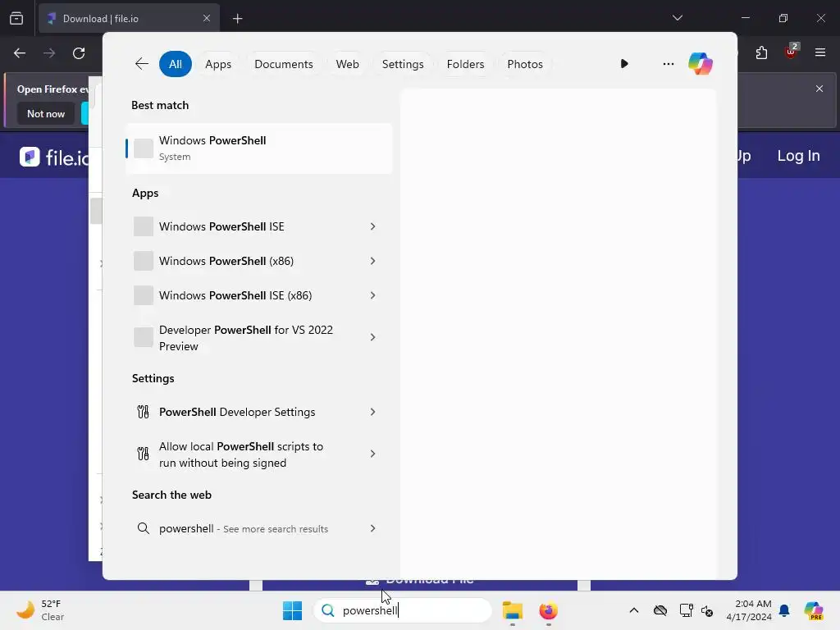
Task: Click Firefox forward navigation arrow
Action: [49, 53]
